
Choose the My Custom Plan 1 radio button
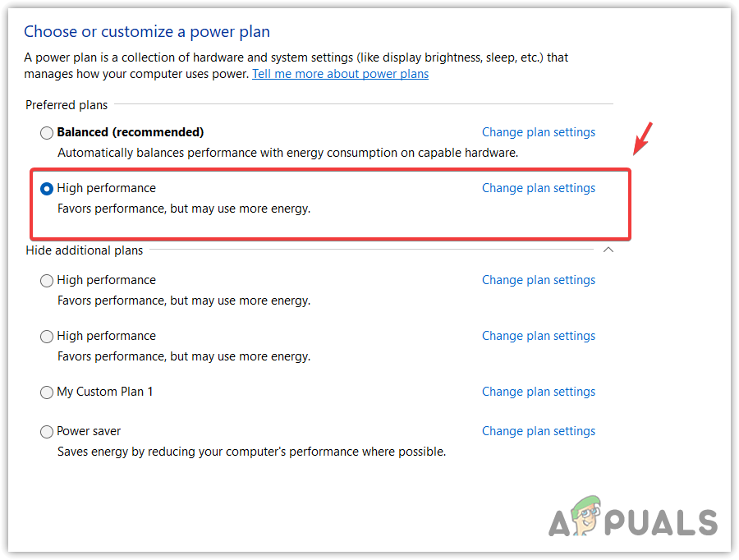(x=47, y=392)
